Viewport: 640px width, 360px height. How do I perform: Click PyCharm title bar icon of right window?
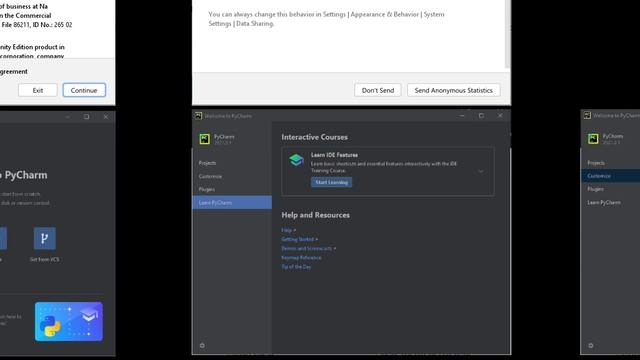(x=587, y=116)
